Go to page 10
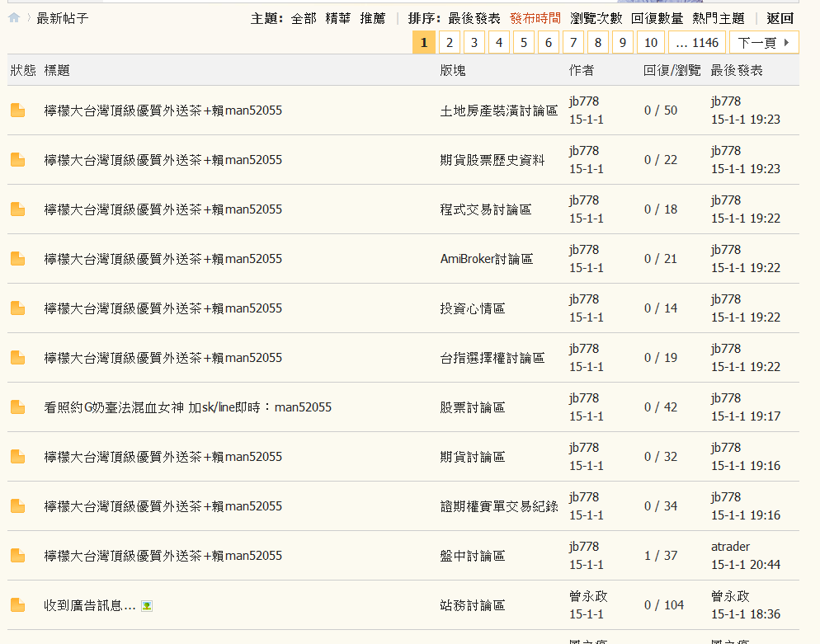Viewport: 820px width, 644px height. click(x=651, y=42)
